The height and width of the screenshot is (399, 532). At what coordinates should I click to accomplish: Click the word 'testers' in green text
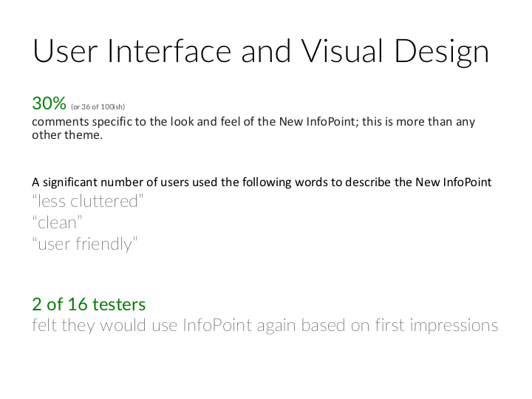pos(119,304)
